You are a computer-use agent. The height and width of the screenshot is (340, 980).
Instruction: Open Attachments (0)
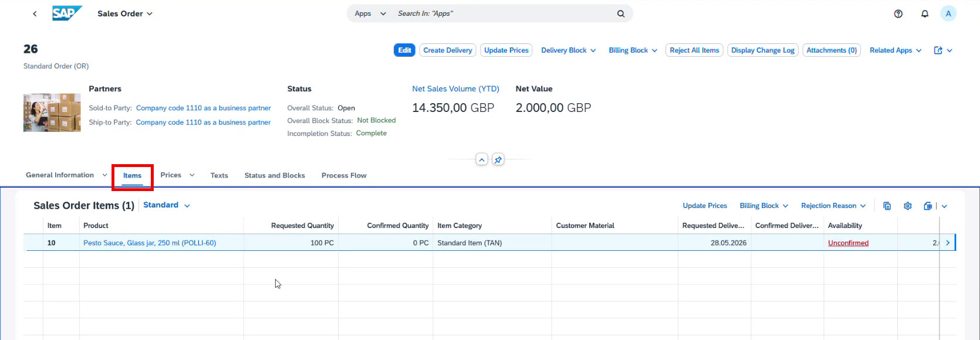coord(832,50)
